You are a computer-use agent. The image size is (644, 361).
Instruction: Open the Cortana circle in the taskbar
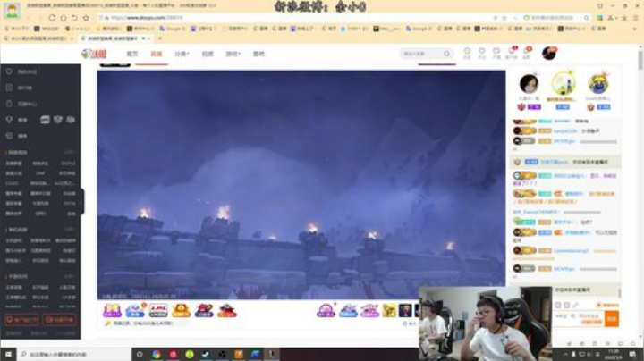140,355
